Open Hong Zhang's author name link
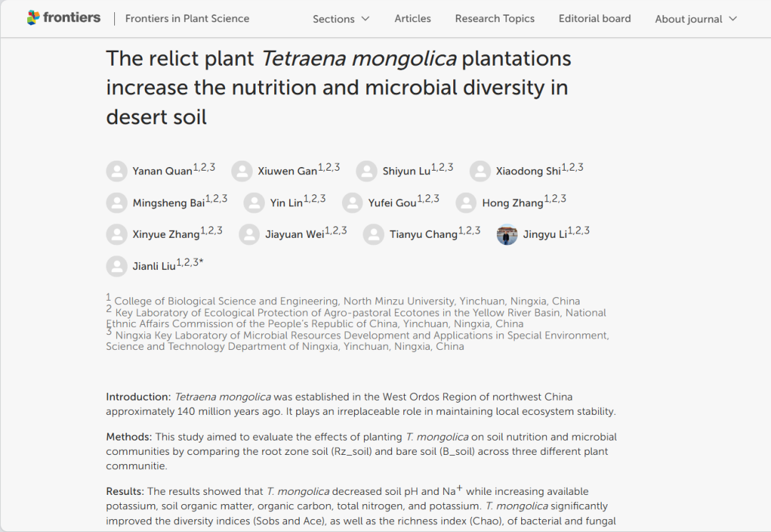771x532 pixels. (513, 203)
